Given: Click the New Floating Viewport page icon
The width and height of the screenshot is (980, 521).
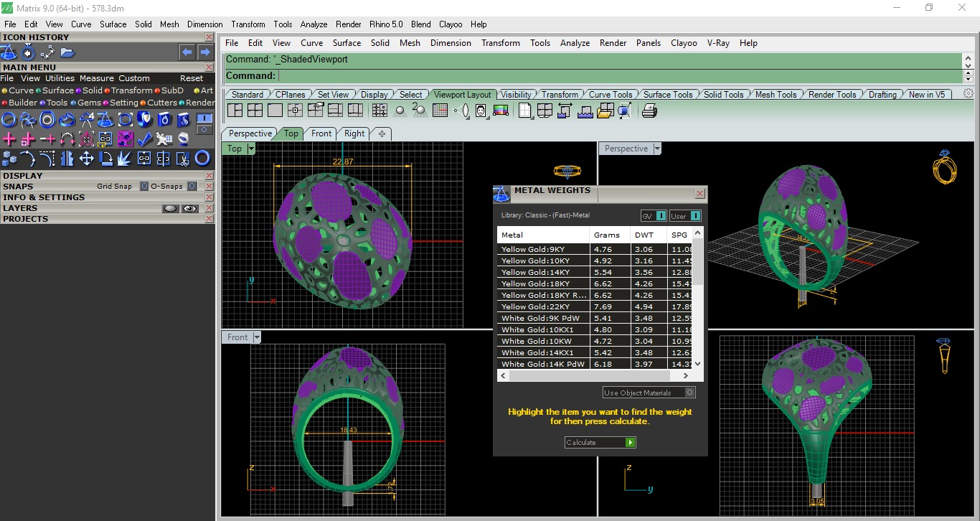Looking at the screenshot, I should pyautogui.click(x=524, y=111).
